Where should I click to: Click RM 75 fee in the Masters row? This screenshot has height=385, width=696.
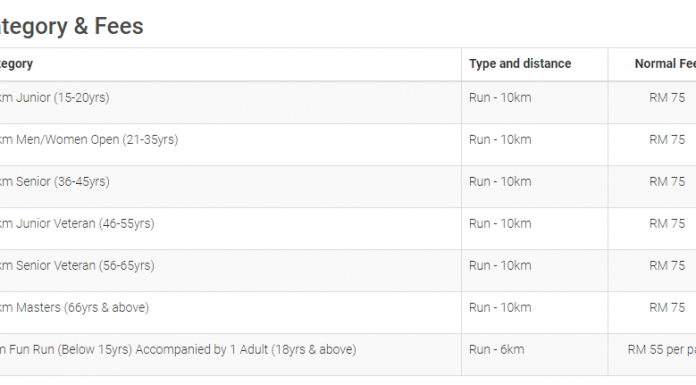(x=667, y=308)
